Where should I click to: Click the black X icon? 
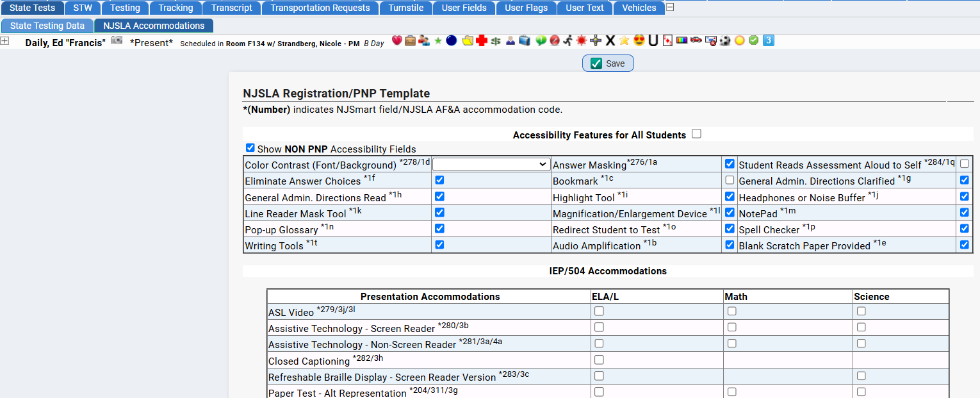[610, 40]
